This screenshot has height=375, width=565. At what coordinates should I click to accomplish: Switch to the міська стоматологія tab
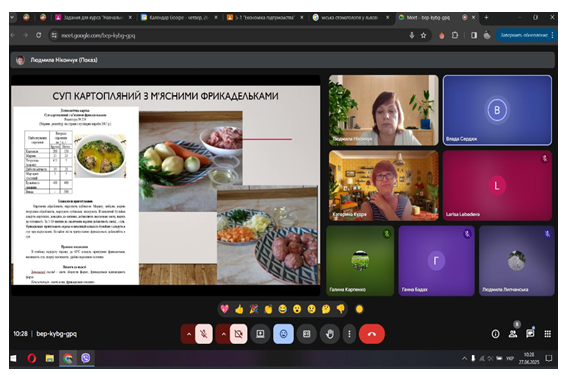(x=350, y=17)
